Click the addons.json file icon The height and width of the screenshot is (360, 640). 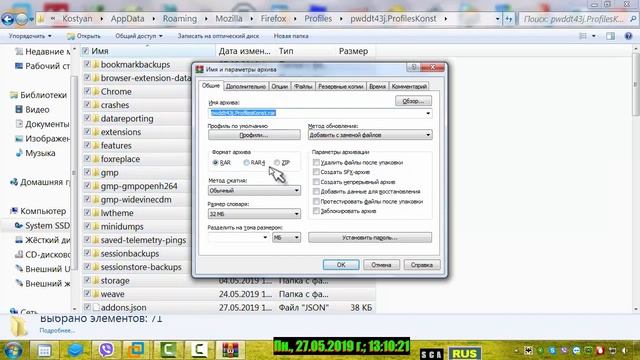click(x=96, y=307)
